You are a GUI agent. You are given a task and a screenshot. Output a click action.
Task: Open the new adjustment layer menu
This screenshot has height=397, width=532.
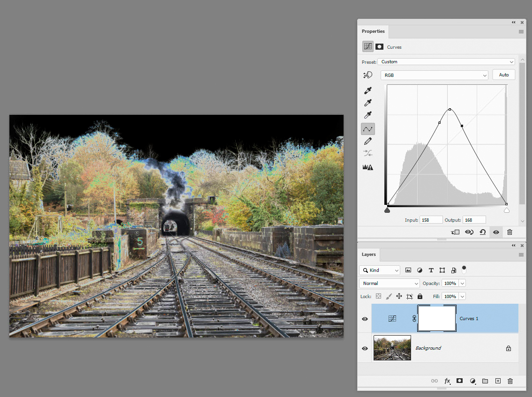pyautogui.click(x=472, y=381)
